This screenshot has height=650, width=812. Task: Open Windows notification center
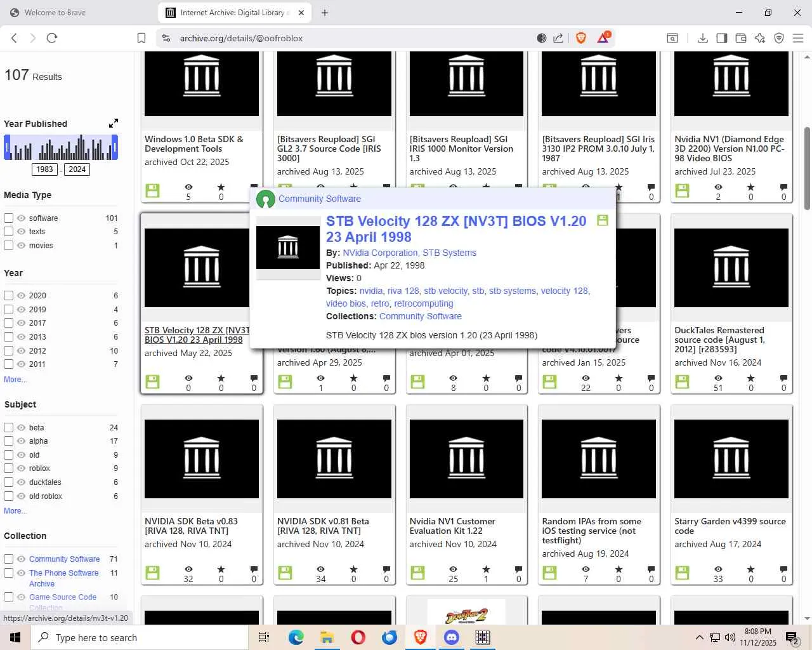coord(792,637)
